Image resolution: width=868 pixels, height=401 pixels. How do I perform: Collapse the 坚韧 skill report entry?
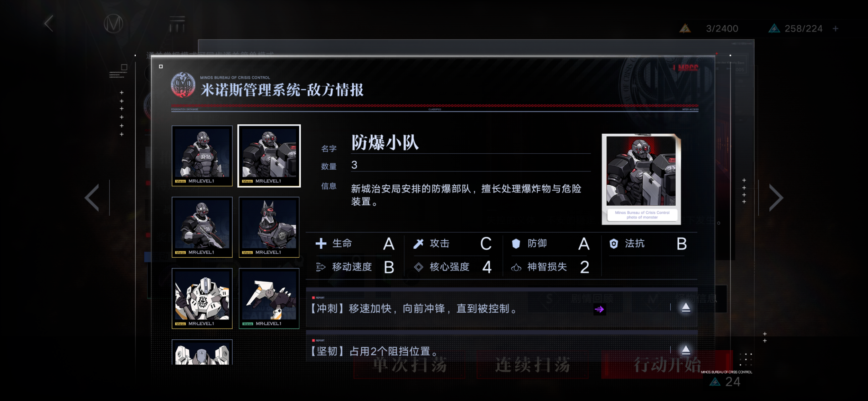pos(686,350)
